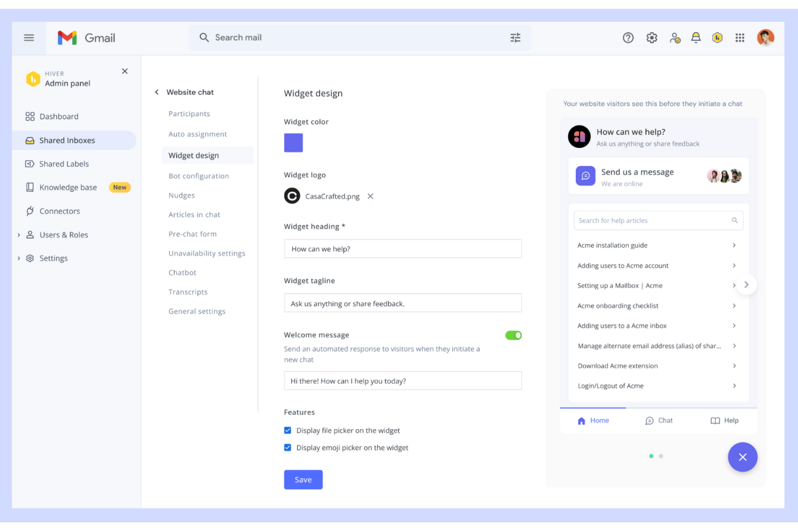Disable the Welcome message toggle

513,335
